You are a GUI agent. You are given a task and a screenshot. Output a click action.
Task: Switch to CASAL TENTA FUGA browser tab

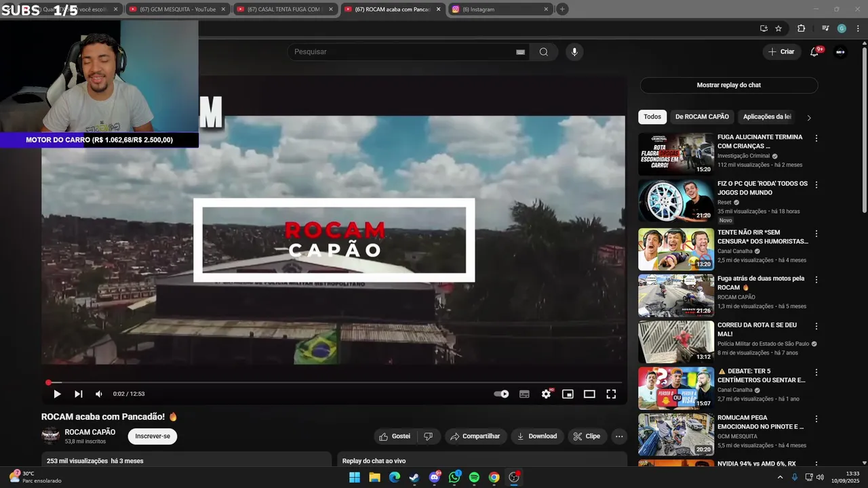point(284,9)
